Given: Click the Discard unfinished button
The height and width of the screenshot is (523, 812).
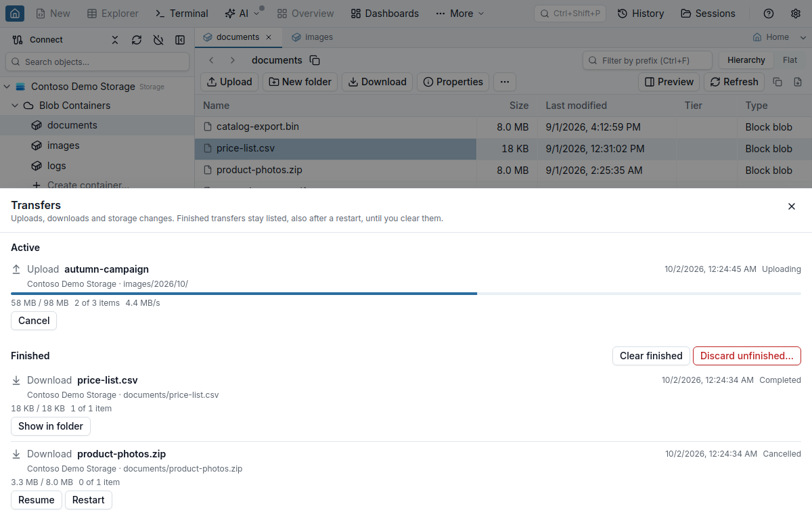Looking at the screenshot, I should 747,356.
